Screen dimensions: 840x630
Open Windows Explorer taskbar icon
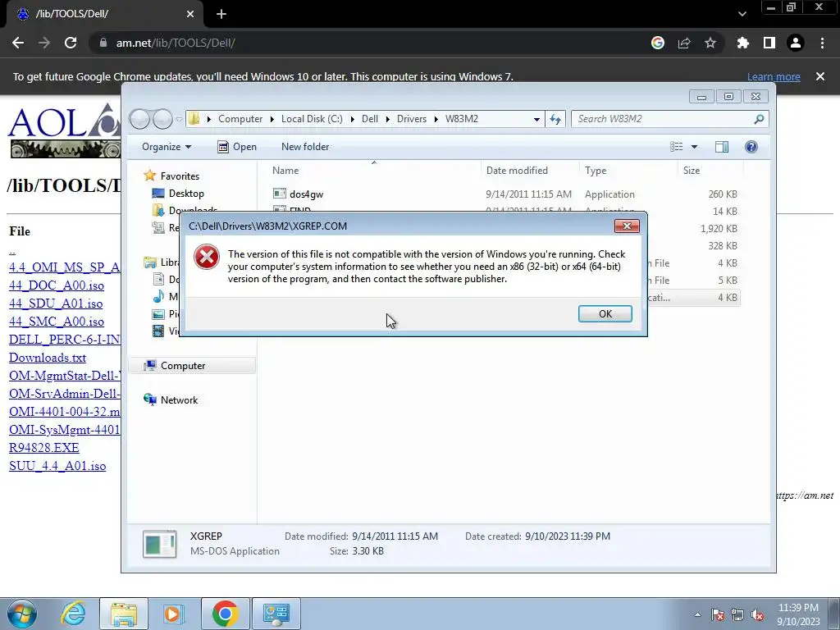click(124, 614)
